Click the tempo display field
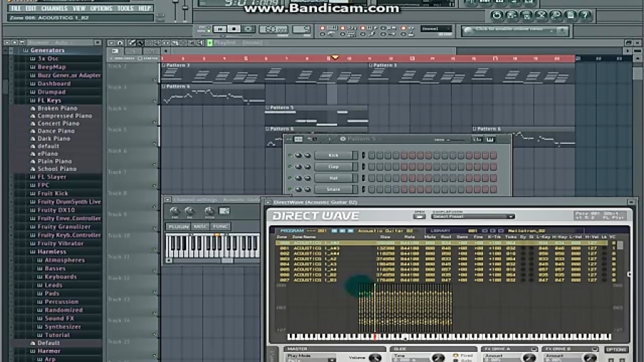 (273, 29)
